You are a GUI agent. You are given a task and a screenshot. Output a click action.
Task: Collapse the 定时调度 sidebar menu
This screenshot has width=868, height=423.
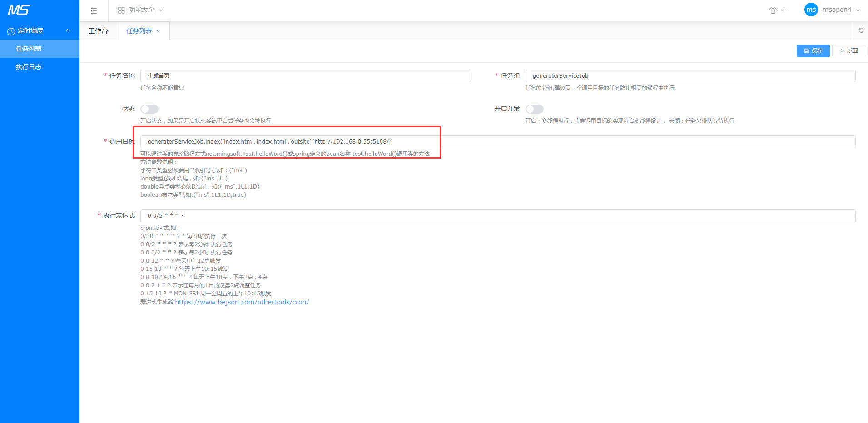coord(68,30)
